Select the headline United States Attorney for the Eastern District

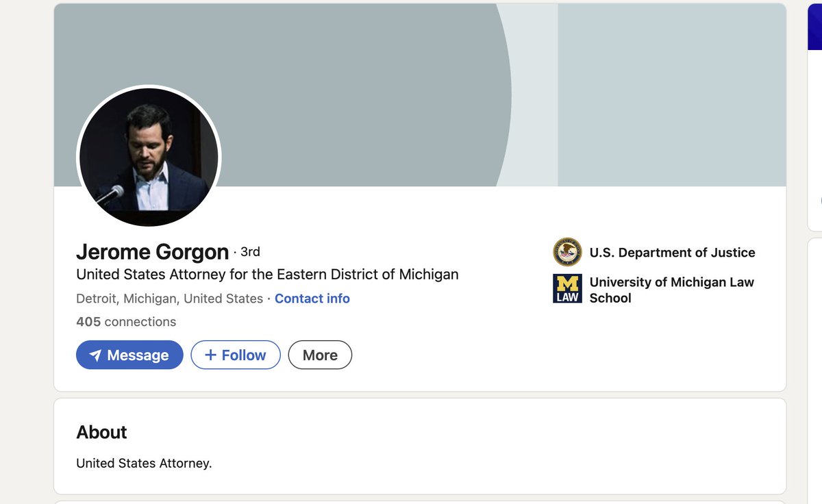click(267, 275)
